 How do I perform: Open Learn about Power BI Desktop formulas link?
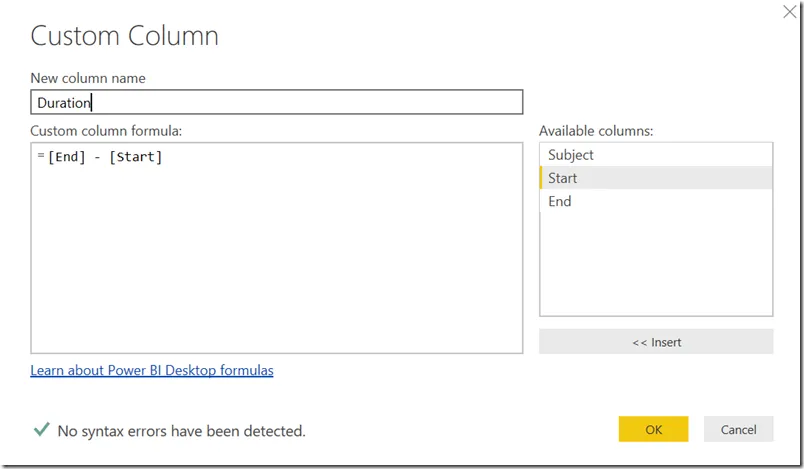152,370
